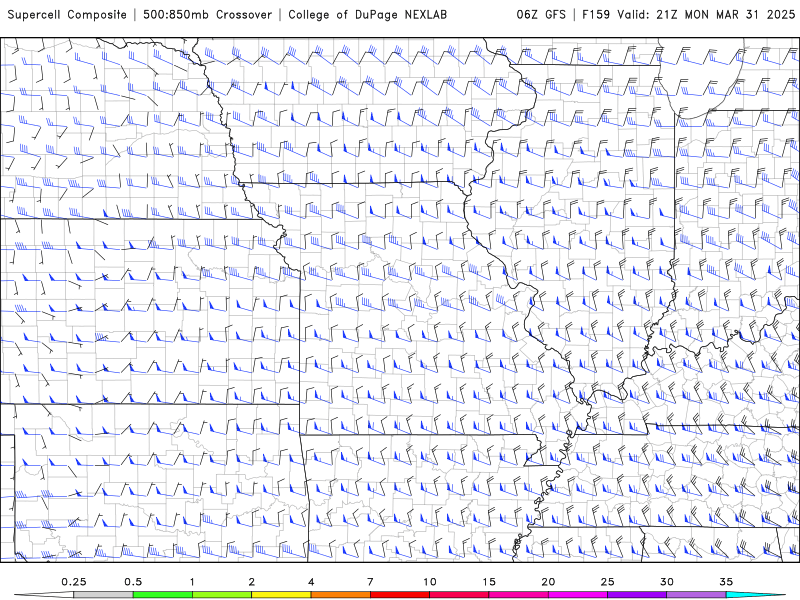Click the 500:850mb Crossover label
This screenshot has width=800, height=600.
tap(208, 15)
